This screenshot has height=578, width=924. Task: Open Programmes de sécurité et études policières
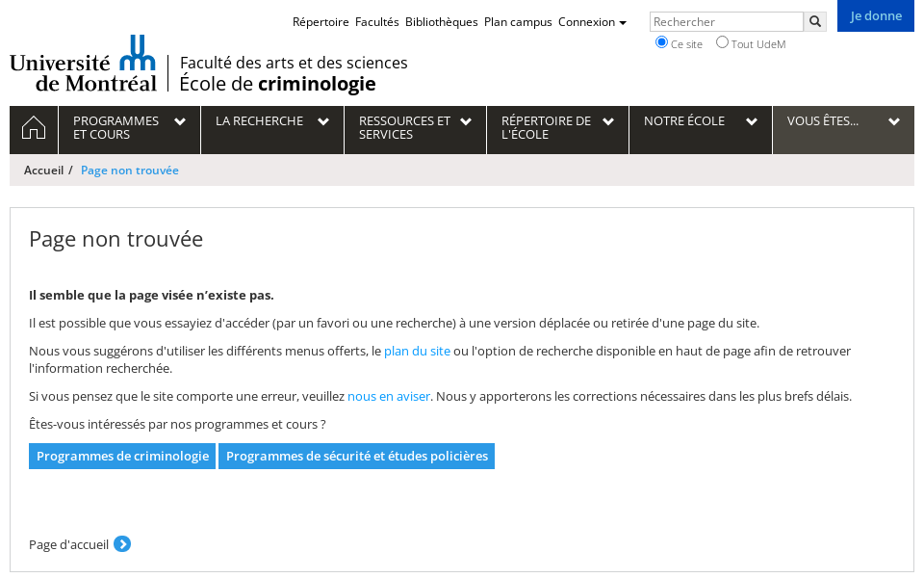(x=356, y=457)
